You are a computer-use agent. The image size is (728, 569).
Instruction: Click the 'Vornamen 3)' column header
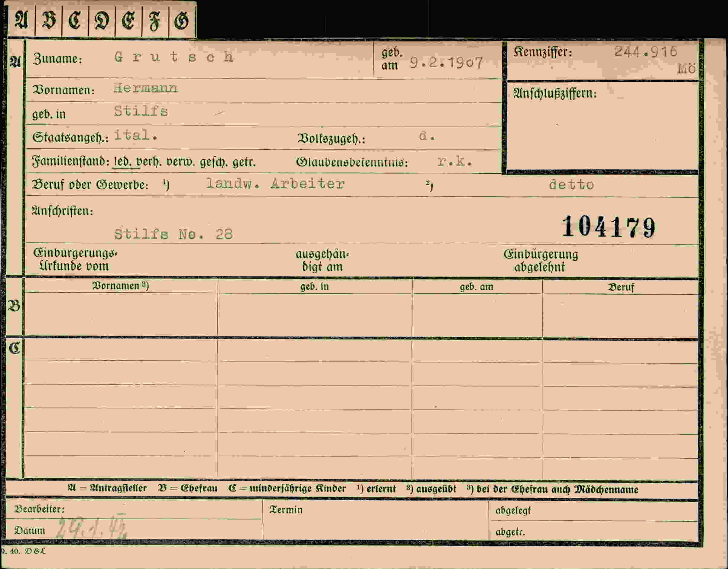click(120, 286)
